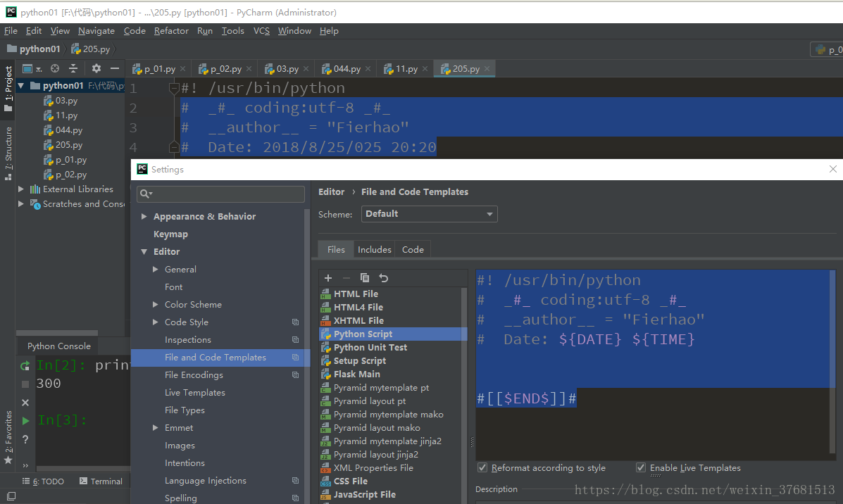The width and height of the screenshot is (843, 504).
Task: Click the copy template icon
Action: pos(365,278)
